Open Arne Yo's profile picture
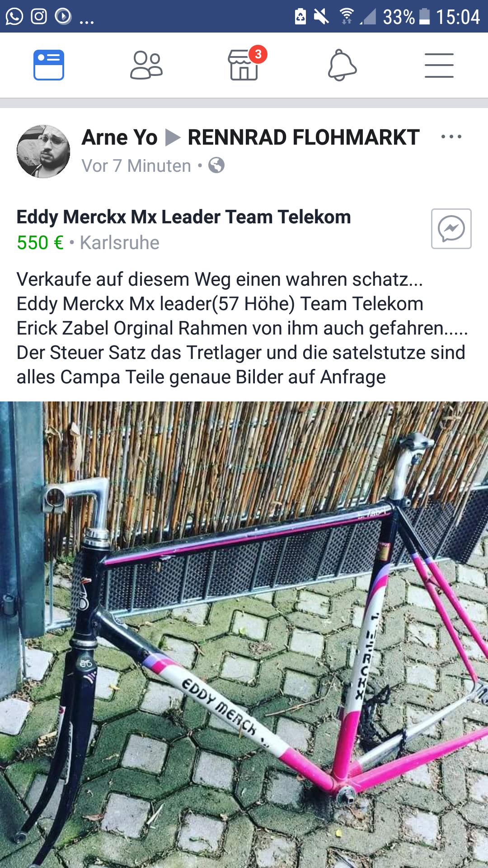This screenshot has width=488, height=868. [43, 151]
